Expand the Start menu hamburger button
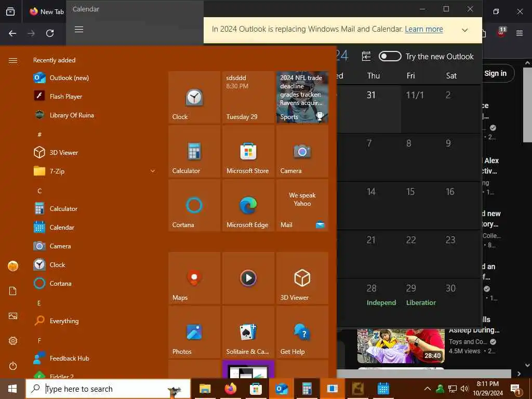This screenshot has width=532, height=399. [x=13, y=60]
